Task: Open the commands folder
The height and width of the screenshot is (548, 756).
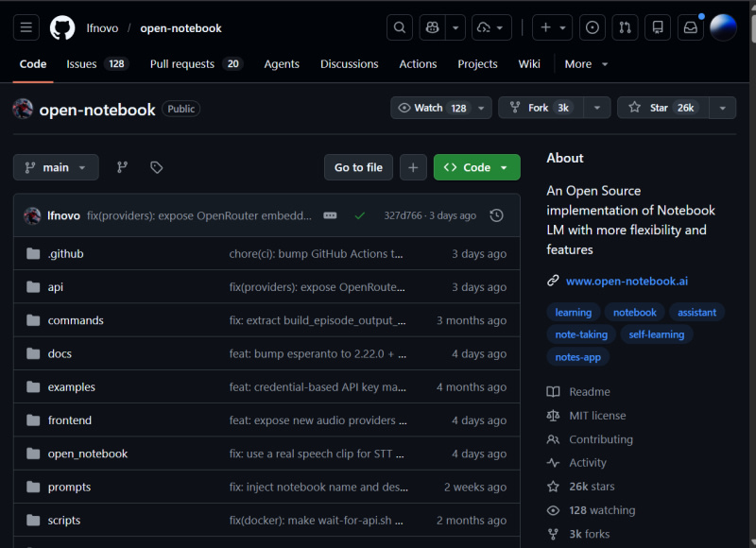Action: click(x=76, y=320)
